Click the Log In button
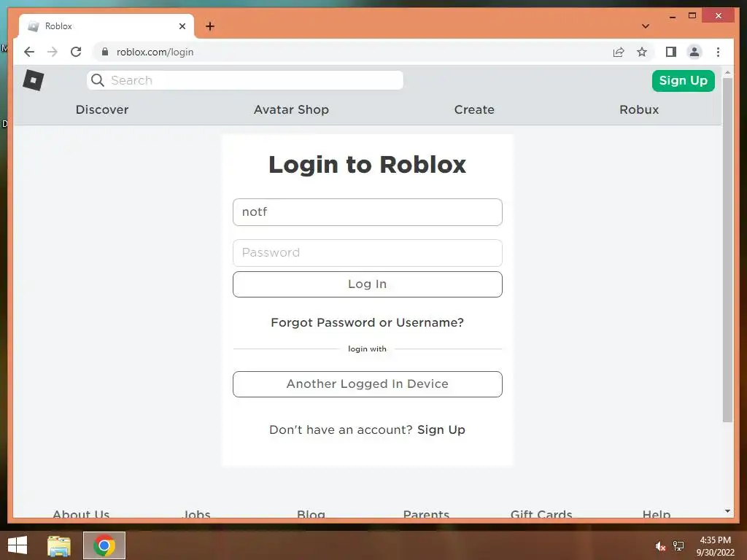 pyautogui.click(x=368, y=284)
